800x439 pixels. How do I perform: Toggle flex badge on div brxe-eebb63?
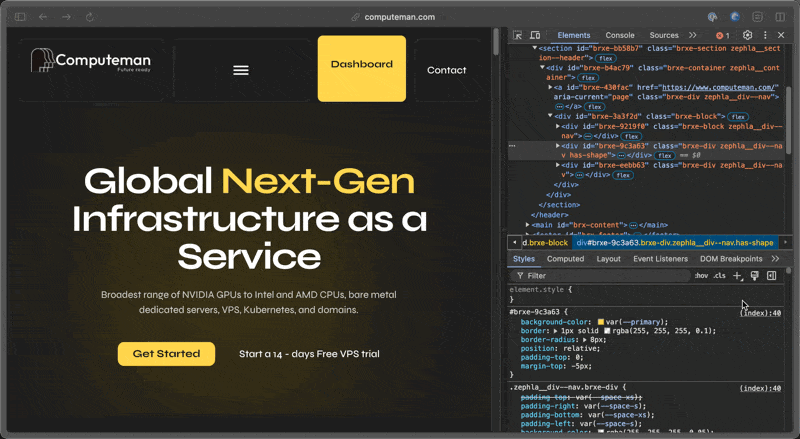[x=623, y=175]
